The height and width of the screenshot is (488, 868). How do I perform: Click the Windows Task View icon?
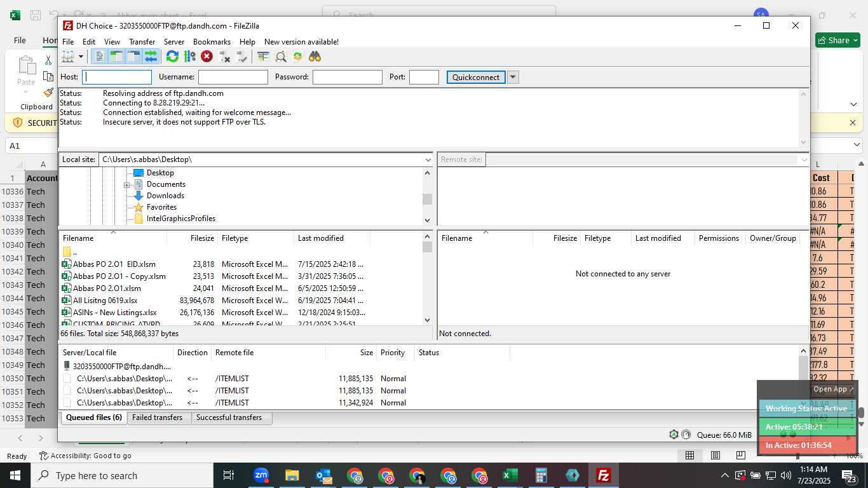pyautogui.click(x=229, y=475)
